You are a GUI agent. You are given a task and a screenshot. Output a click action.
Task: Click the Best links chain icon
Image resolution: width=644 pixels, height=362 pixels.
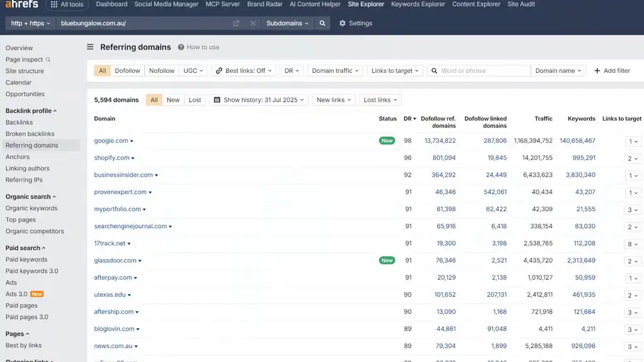click(219, 70)
